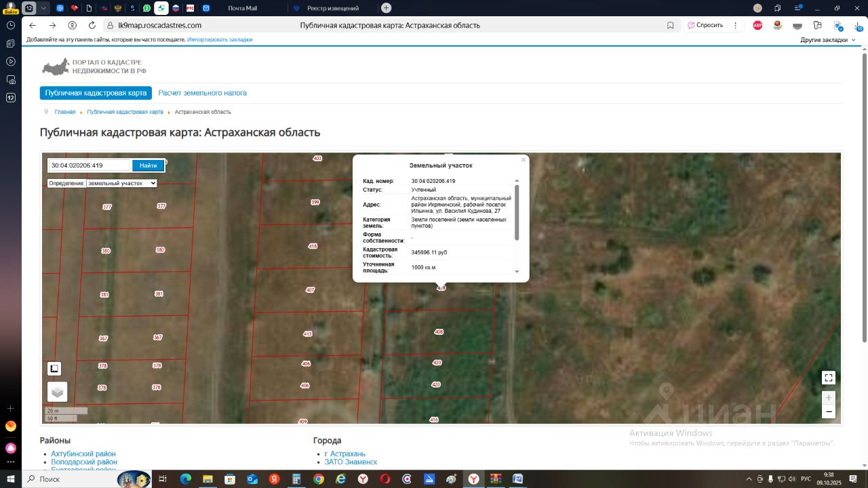Screen dimensions: 868x488
Task: Click the Найти search button
Action: point(149,165)
